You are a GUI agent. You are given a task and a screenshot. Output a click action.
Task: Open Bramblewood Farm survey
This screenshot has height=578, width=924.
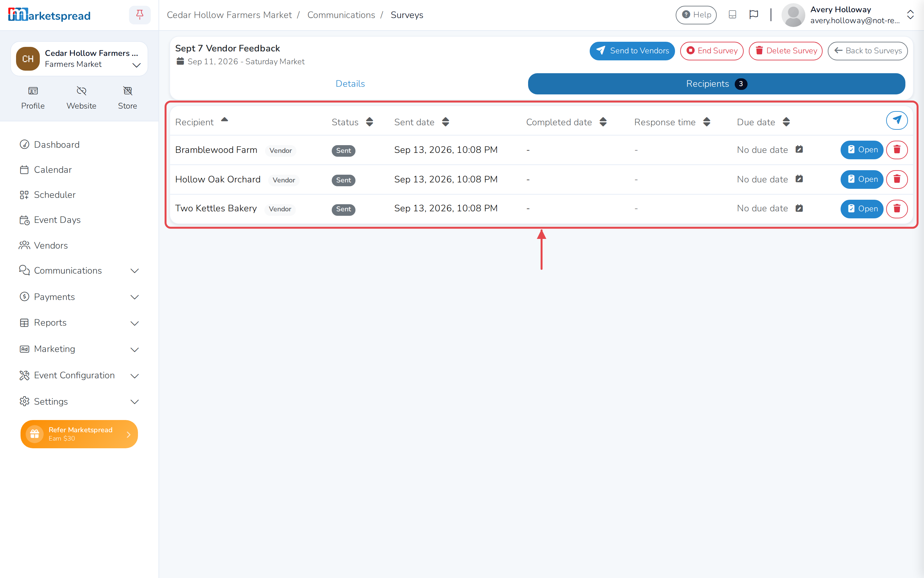click(862, 149)
